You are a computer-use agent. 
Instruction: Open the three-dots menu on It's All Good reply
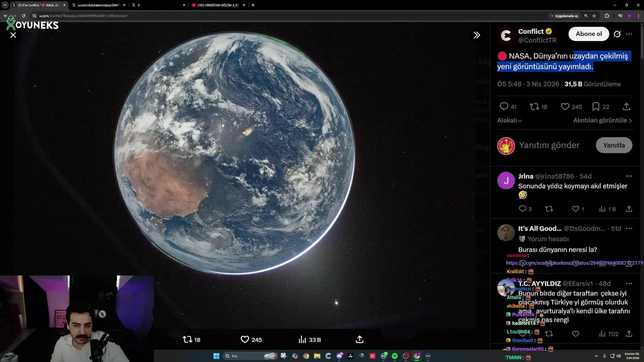[x=629, y=228]
